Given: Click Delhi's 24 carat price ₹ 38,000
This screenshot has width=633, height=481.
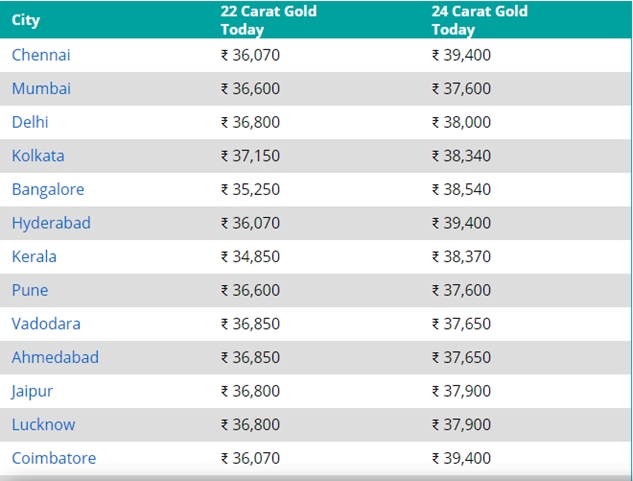Looking at the screenshot, I should click(x=461, y=122).
